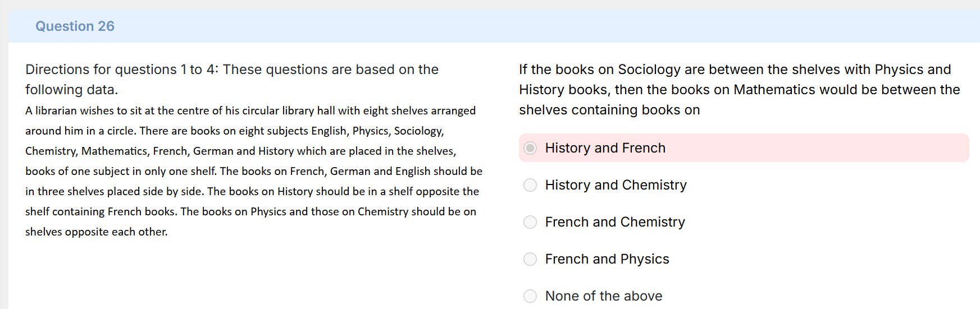This screenshot has width=980, height=309.
Task: Click the Directions for questions 1 to 4 heading
Action: [x=232, y=80]
